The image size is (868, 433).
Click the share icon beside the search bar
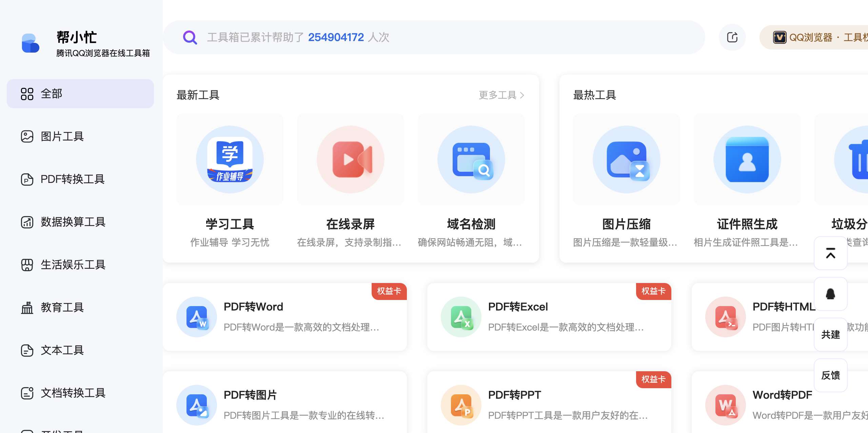coord(732,37)
